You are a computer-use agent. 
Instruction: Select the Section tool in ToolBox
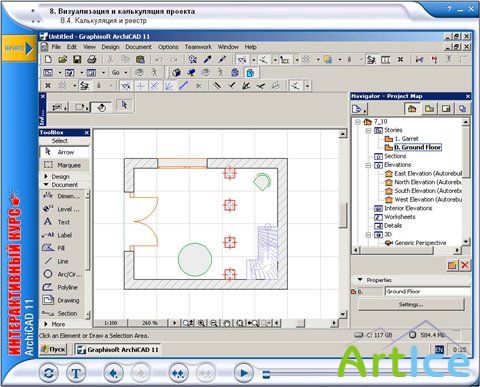click(63, 313)
